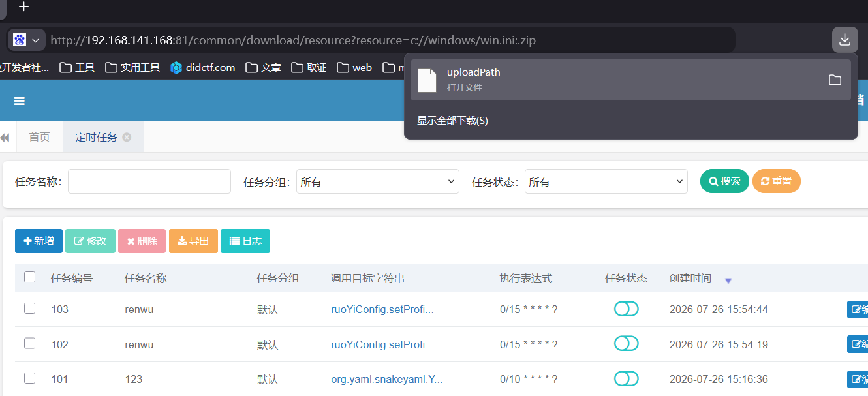This screenshot has height=396, width=868.
Task: Show uploadPath in its containing folder
Action: click(835, 80)
